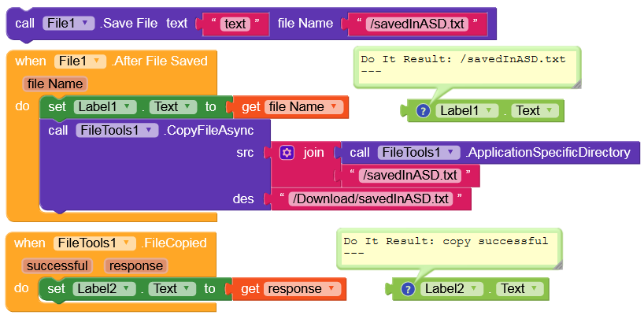Image resolution: width=644 pixels, height=319 pixels.
Task: Select the file Name event parameter
Action: [55, 84]
